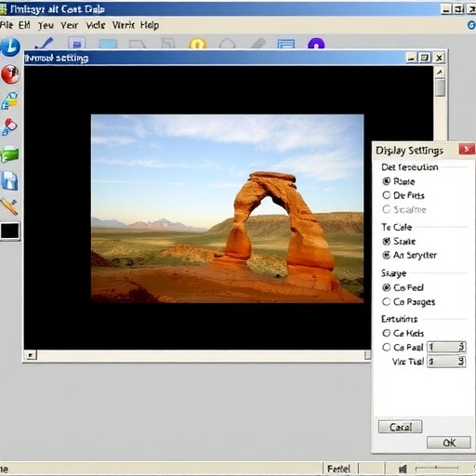
Task: Select the 'An Seryder' radio option
Action: [386, 255]
